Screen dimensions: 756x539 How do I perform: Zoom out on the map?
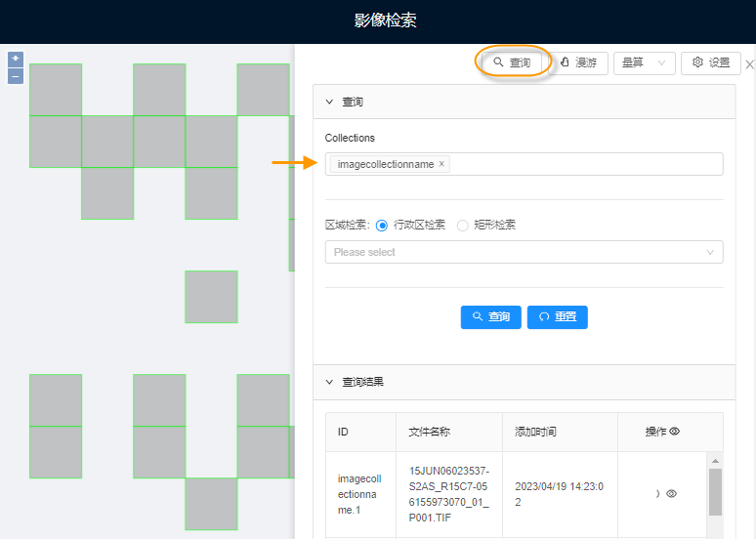click(16, 76)
